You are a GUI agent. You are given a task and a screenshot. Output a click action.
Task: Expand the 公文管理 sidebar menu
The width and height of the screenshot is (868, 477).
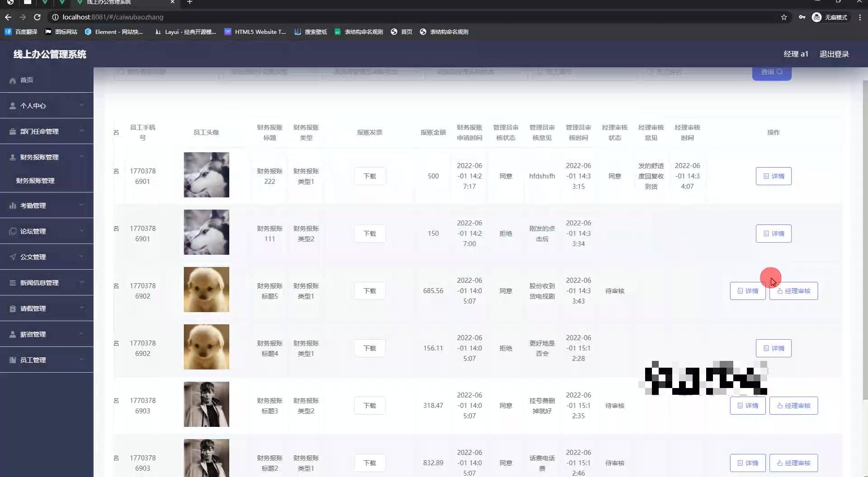pyautogui.click(x=47, y=257)
